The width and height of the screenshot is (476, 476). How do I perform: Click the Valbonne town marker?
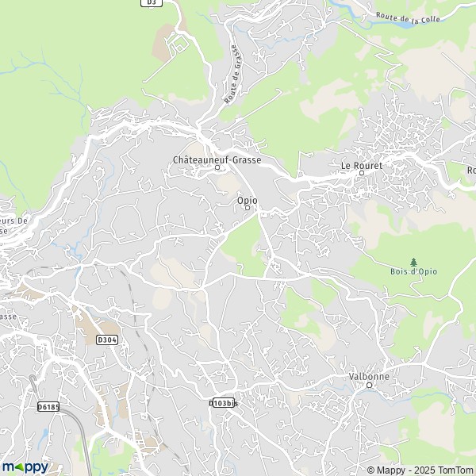(x=370, y=386)
